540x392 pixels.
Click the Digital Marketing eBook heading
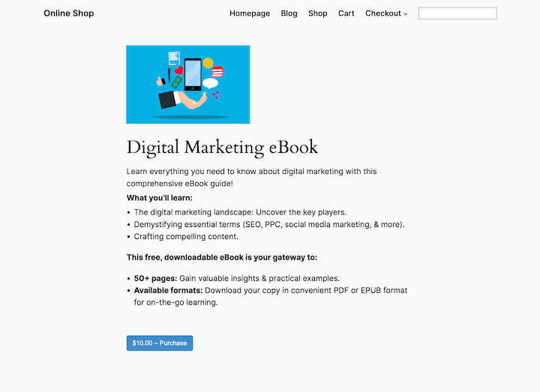222,147
